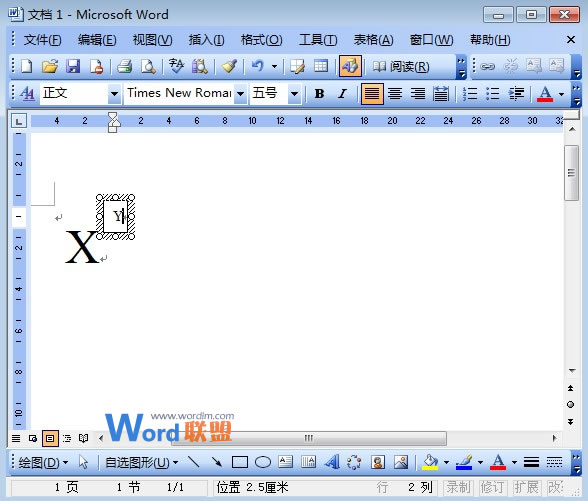This screenshot has width=588, height=501.
Task: Switch to Normal view button
Action: click(x=16, y=438)
